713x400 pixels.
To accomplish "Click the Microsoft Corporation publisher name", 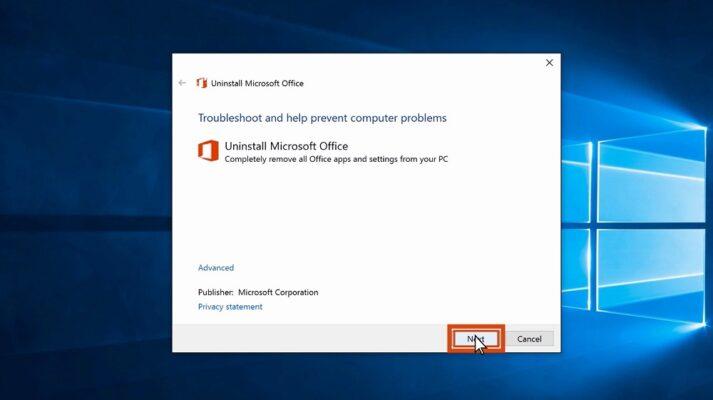I will pyautogui.click(x=278, y=292).
